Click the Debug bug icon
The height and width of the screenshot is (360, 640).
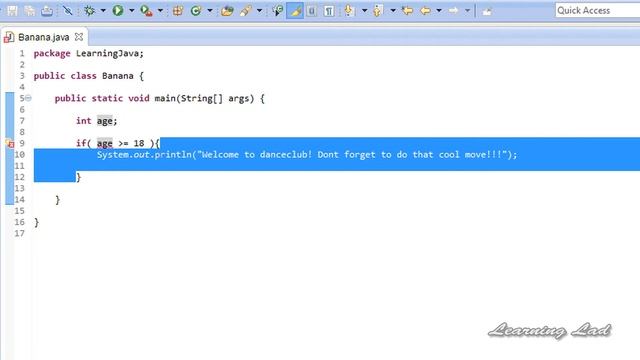pos(89,11)
